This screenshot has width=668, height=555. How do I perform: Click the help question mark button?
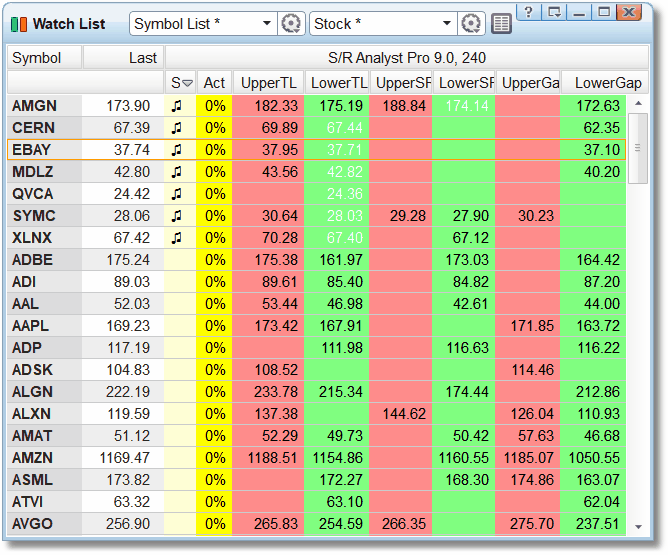[x=528, y=12]
